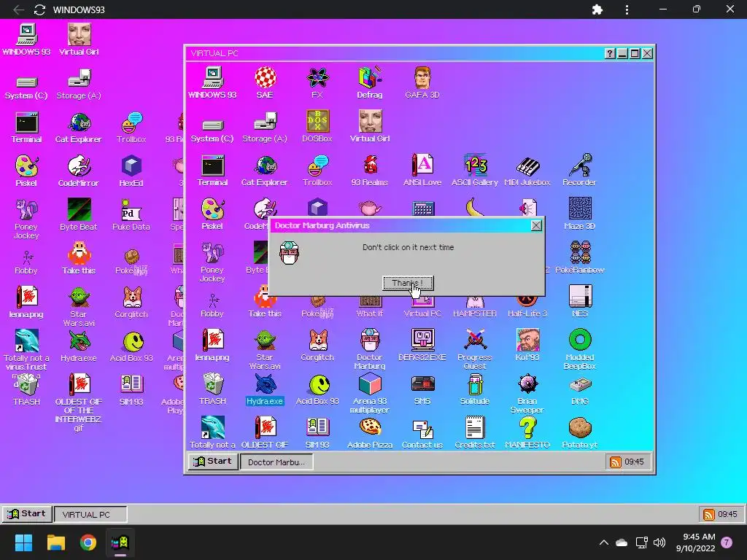Open Byte Beat on outer desktop
The image size is (747, 560).
point(79,215)
